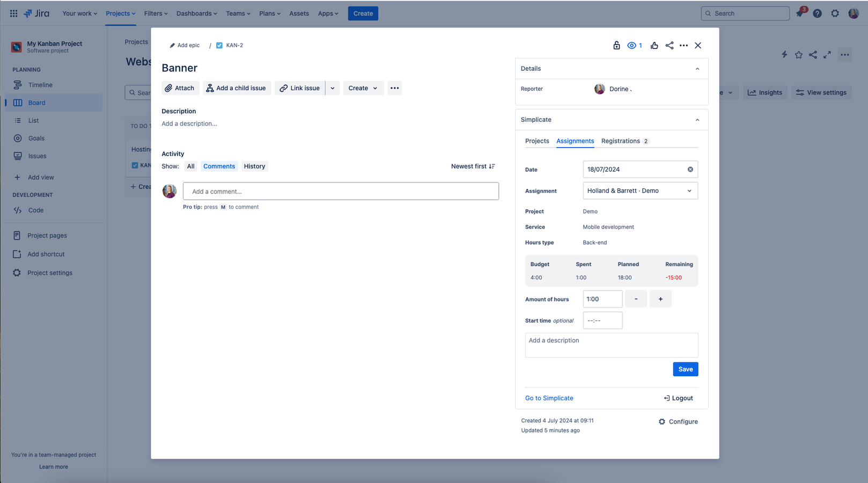
Task: Click the Add epic pencil link
Action: tap(185, 46)
